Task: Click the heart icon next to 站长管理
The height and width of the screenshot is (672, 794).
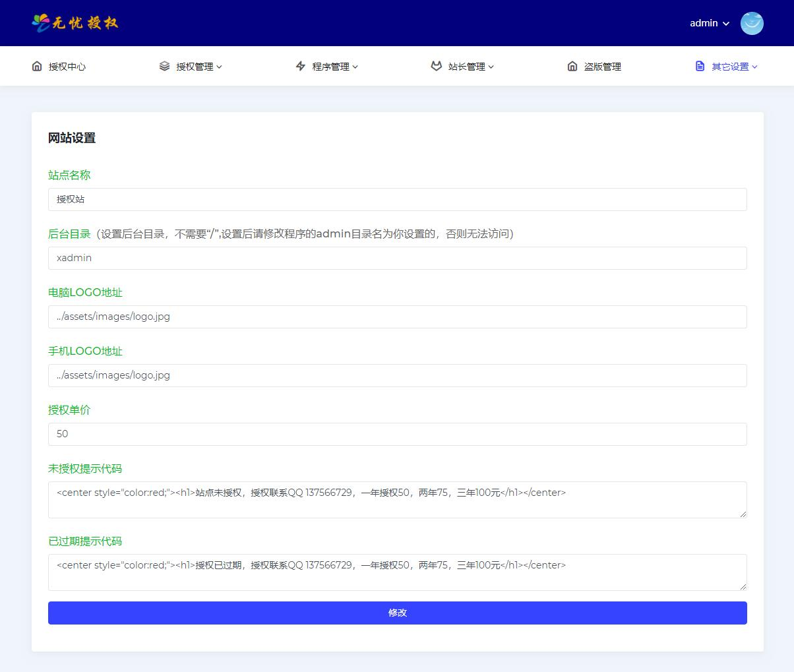Action: pos(436,66)
